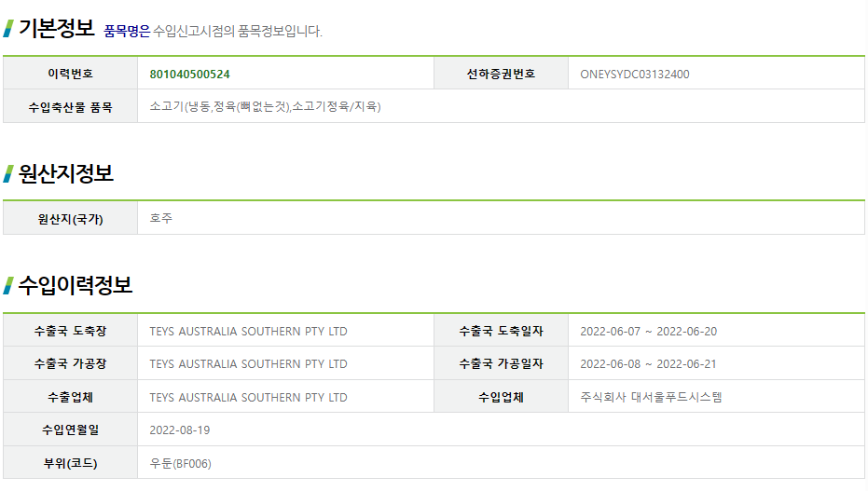Click bill of lading number ONEYSYDC03132400
The image size is (868, 491).
(634, 74)
